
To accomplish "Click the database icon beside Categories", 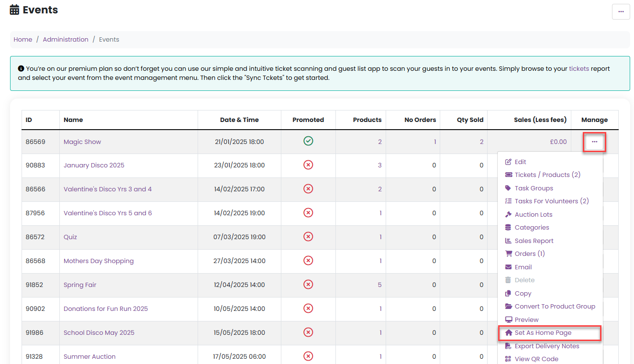I will click(x=508, y=228).
